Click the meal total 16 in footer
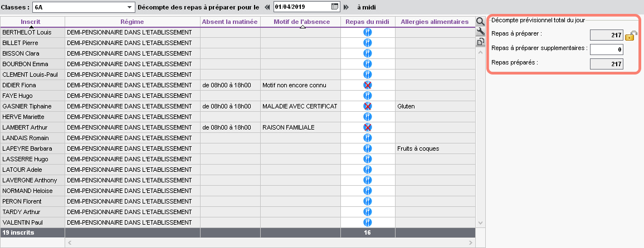Image resolution: width=644 pixels, height=248 pixels. [x=368, y=232]
